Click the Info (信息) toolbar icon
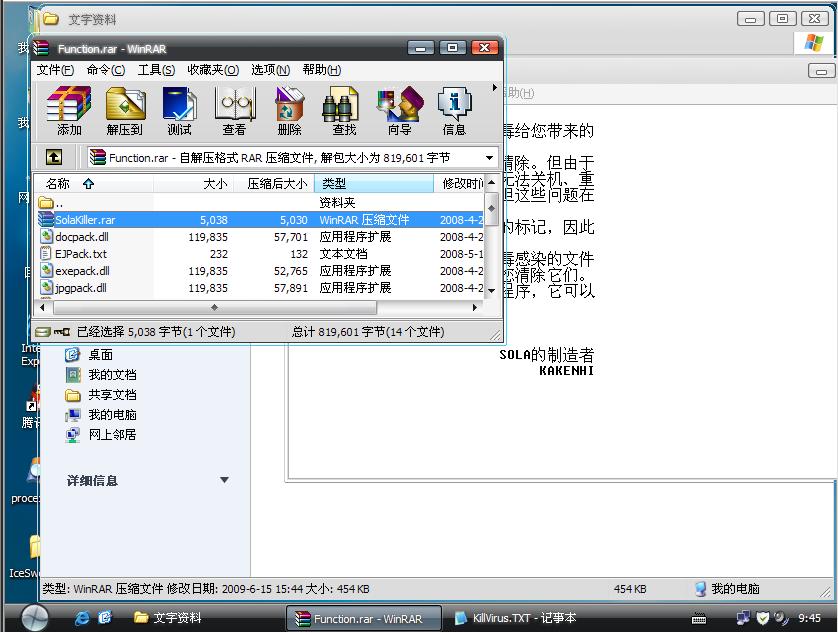 pos(454,111)
